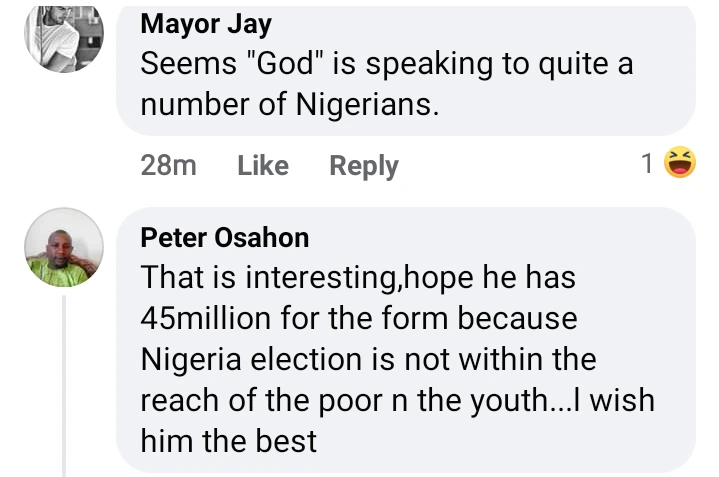Click "45million" in Peter Osahon's comment
Viewport: 719px width, 477px height.
(206, 318)
